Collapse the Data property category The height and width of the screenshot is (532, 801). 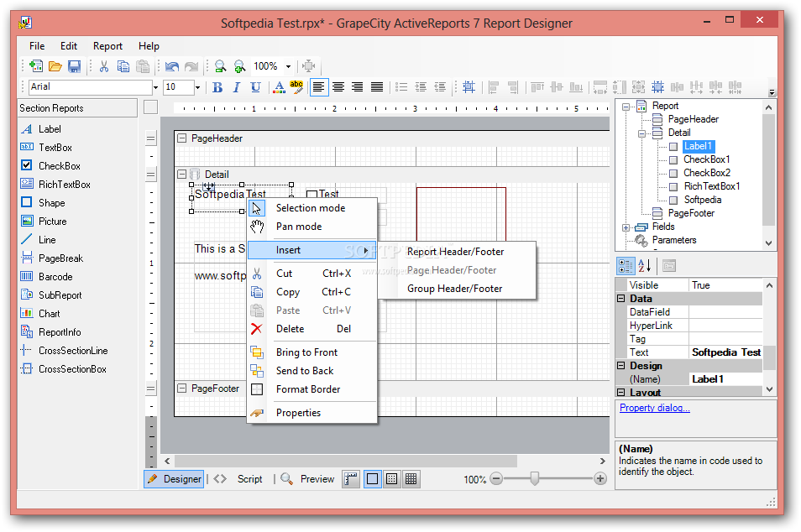(x=621, y=299)
